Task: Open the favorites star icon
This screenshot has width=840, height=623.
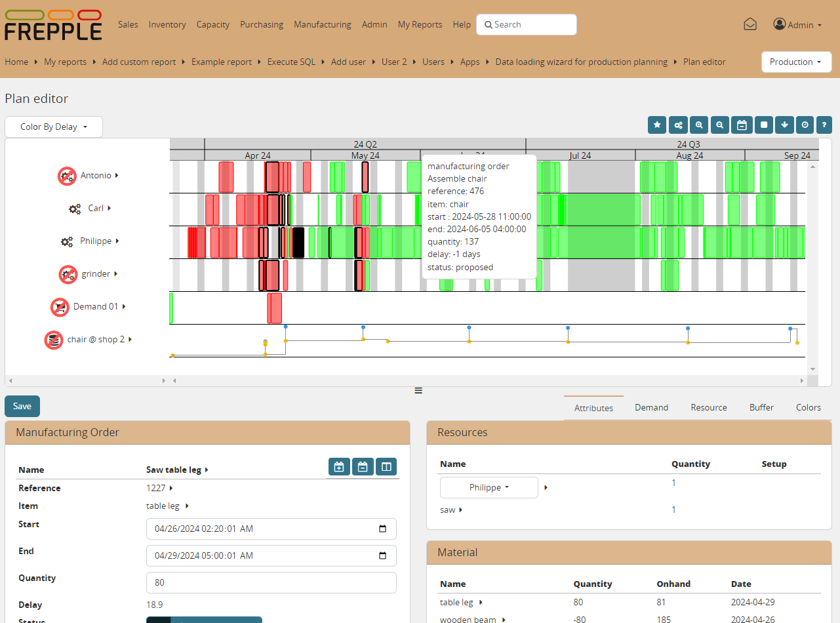Action: coord(657,125)
